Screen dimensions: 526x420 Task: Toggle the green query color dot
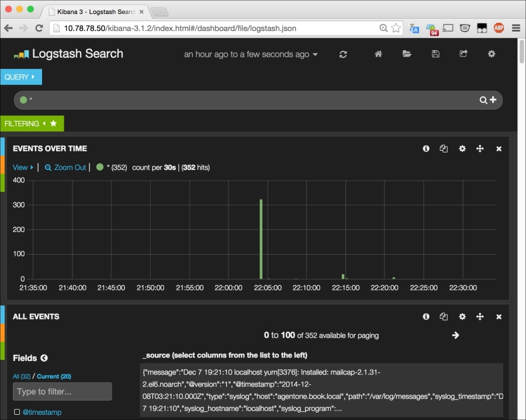[x=23, y=100]
